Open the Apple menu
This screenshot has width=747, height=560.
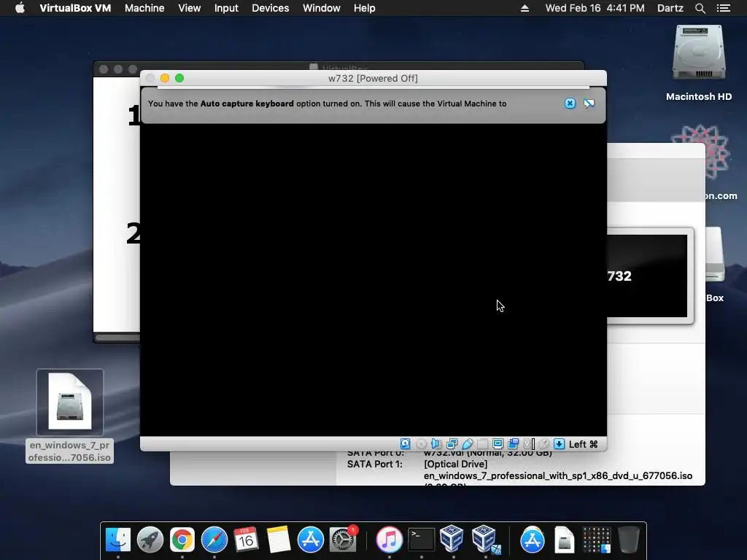(20, 7)
